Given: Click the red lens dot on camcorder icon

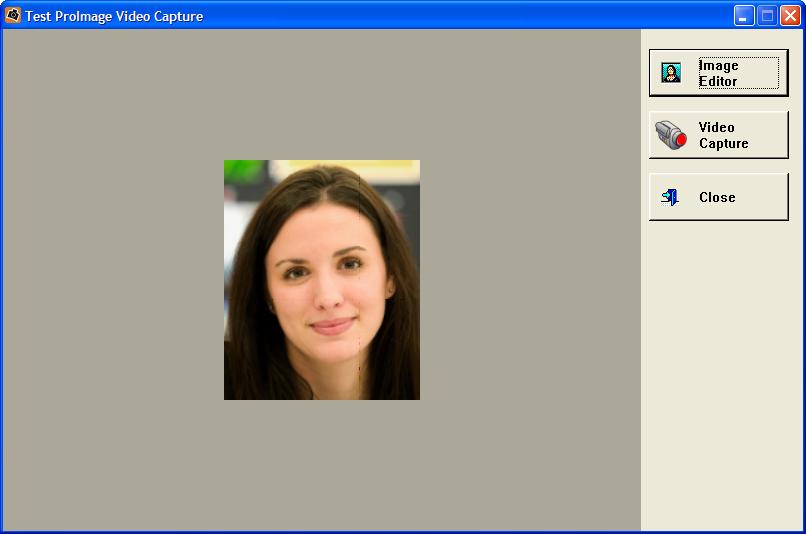Looking at the screenshot, I should point(682,139).
